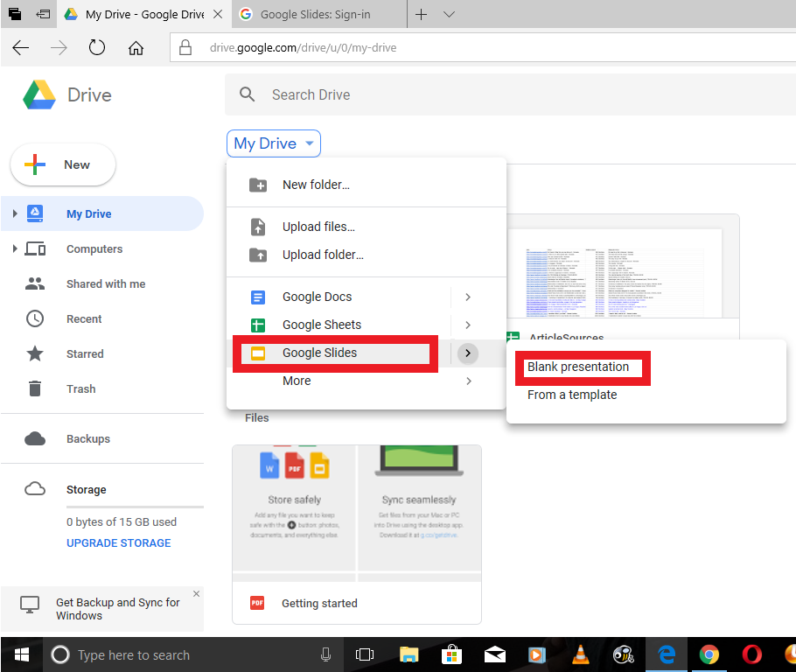Click the Google Slides yellow icon
The height and width of the screenshot is (672, 796).
tap(258, 353)
